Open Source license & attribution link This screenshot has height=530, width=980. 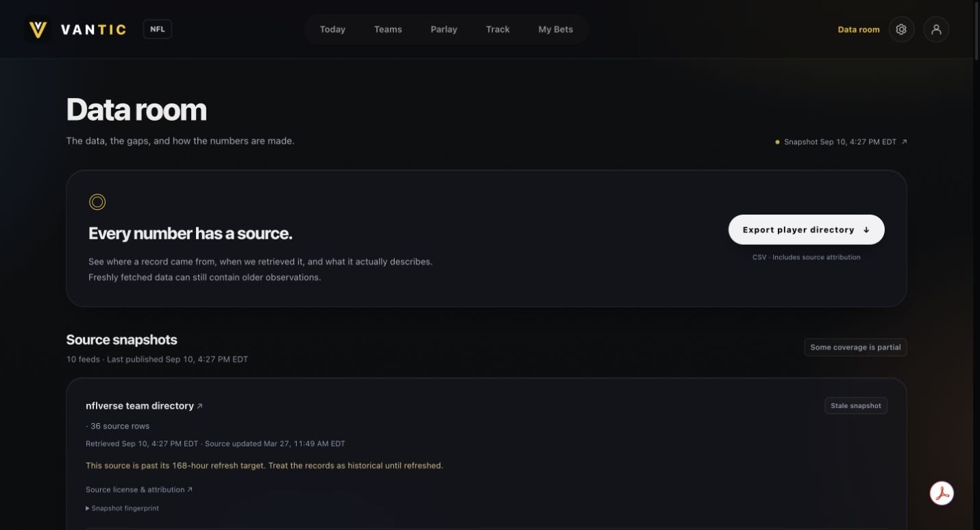139,490
